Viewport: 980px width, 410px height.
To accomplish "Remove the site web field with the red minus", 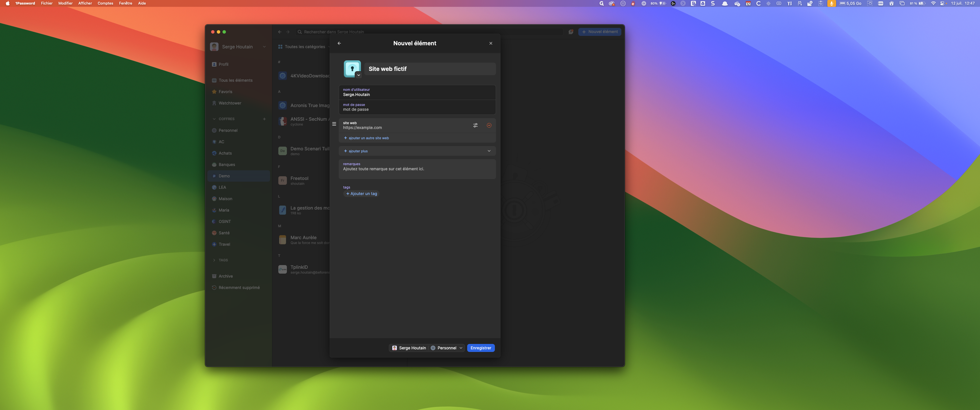I will 489,125.
